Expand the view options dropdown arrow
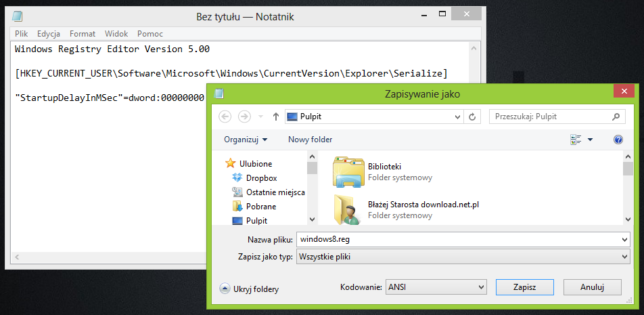This screenshot has width=644, height=315. (x=590, y=140)
